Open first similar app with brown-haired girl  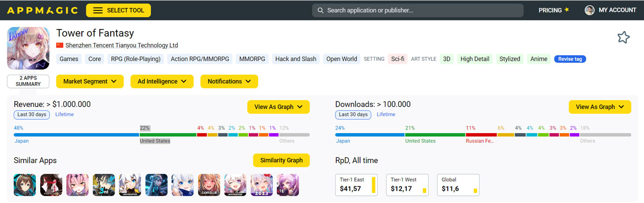tap(25, 185)
